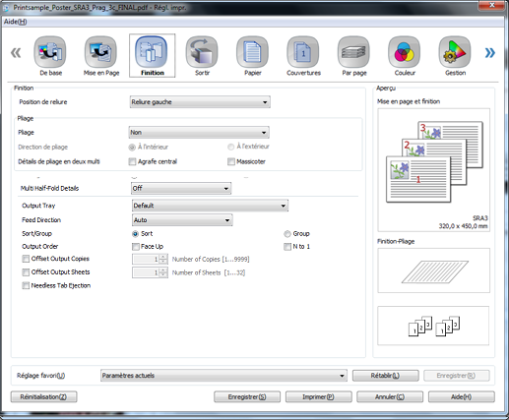Click the Imprimer button
Viewport: 509px width, 420px height.
318,396
